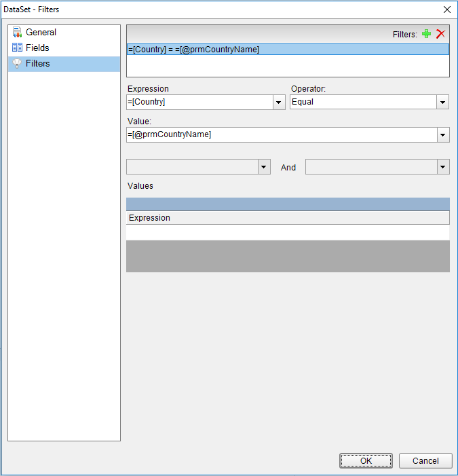Viewport: 458px width, 476px height.
Task: Click the empty field right of And
Action: 371,167
